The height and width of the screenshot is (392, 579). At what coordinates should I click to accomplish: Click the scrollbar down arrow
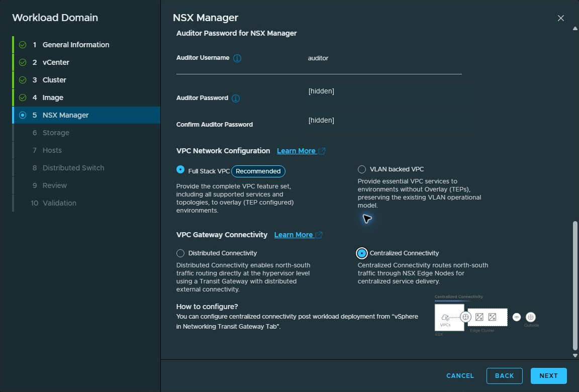pyautogui.click(x=575, y=356)
